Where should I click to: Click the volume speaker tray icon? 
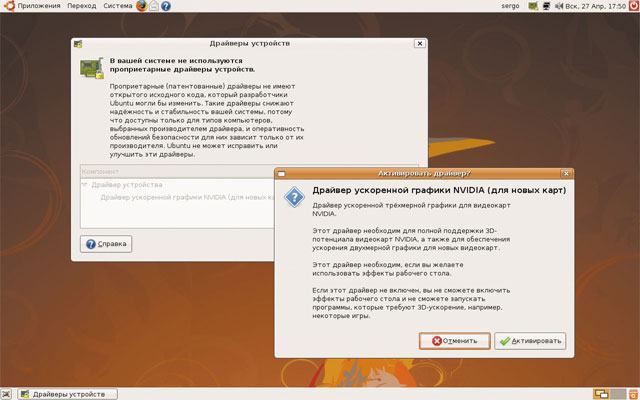(559, 6)
